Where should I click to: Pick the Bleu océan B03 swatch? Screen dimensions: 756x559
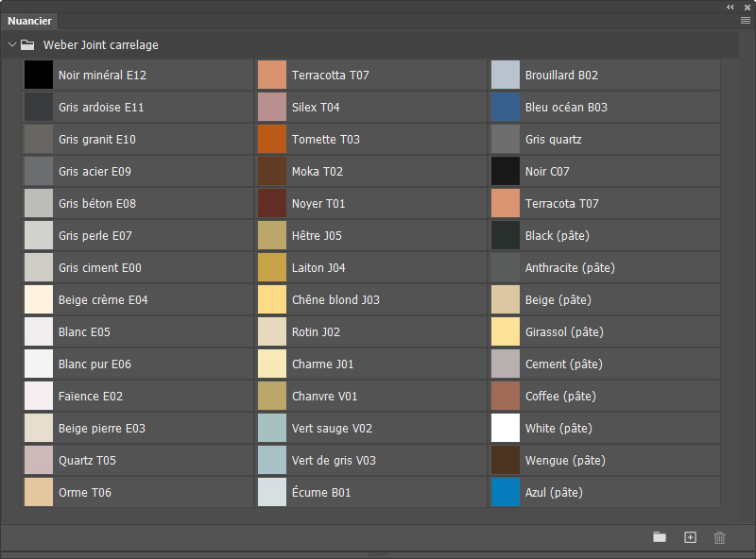[x=506, y=107]
